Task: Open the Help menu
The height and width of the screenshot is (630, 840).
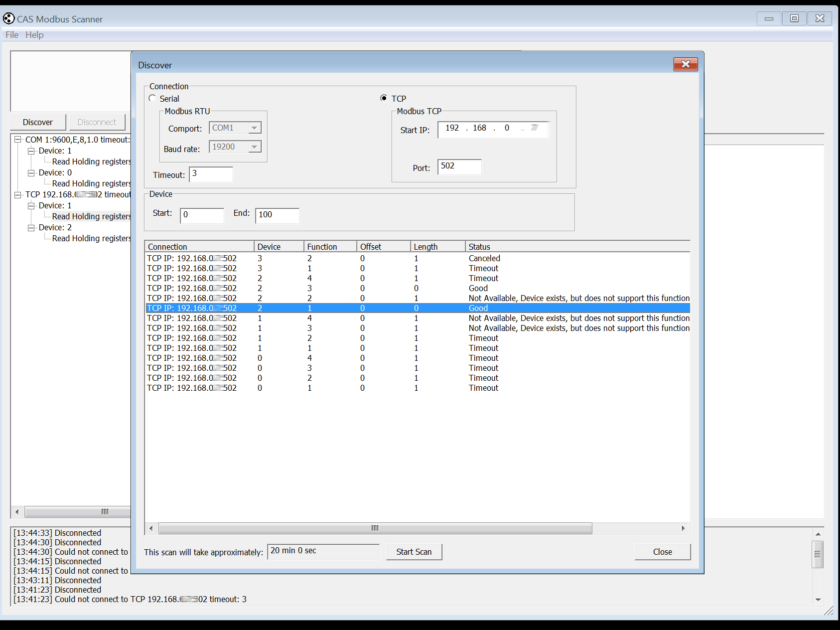Action: click(34, 35)
